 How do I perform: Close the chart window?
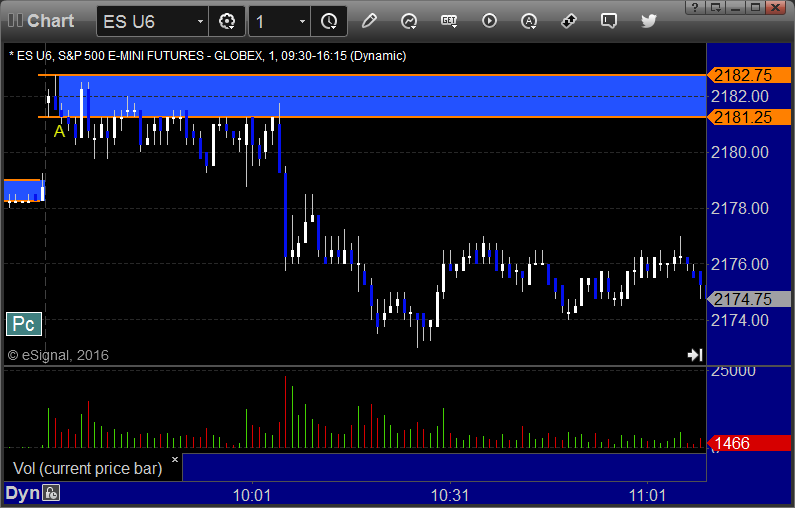[x=776, y=7]
